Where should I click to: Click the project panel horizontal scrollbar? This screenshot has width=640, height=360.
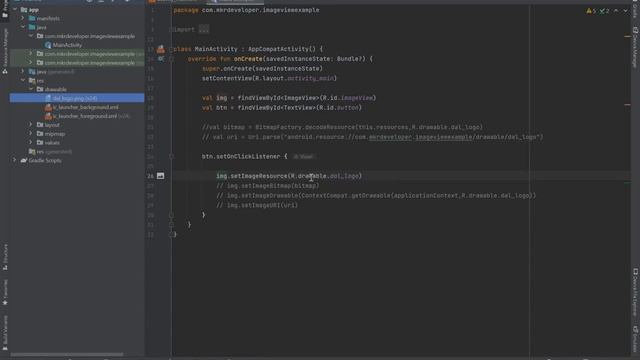(x=67, y=354)
